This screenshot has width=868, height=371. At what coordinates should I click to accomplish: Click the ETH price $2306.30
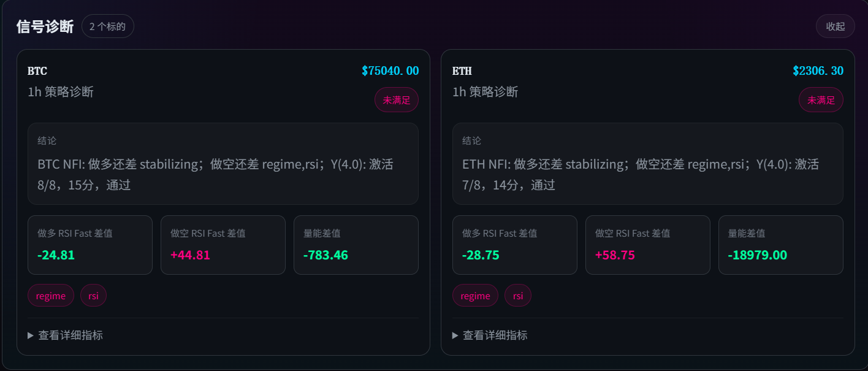coord(818,71)
